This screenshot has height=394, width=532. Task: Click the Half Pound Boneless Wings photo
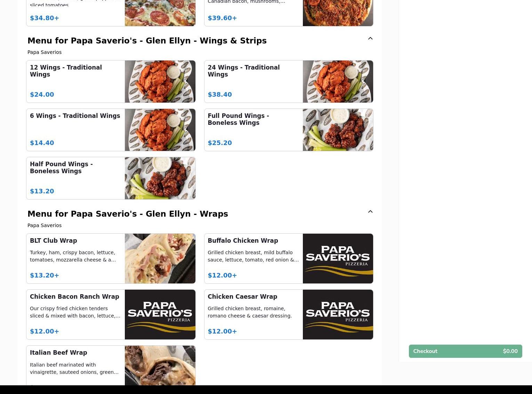(x=160, y=178)
